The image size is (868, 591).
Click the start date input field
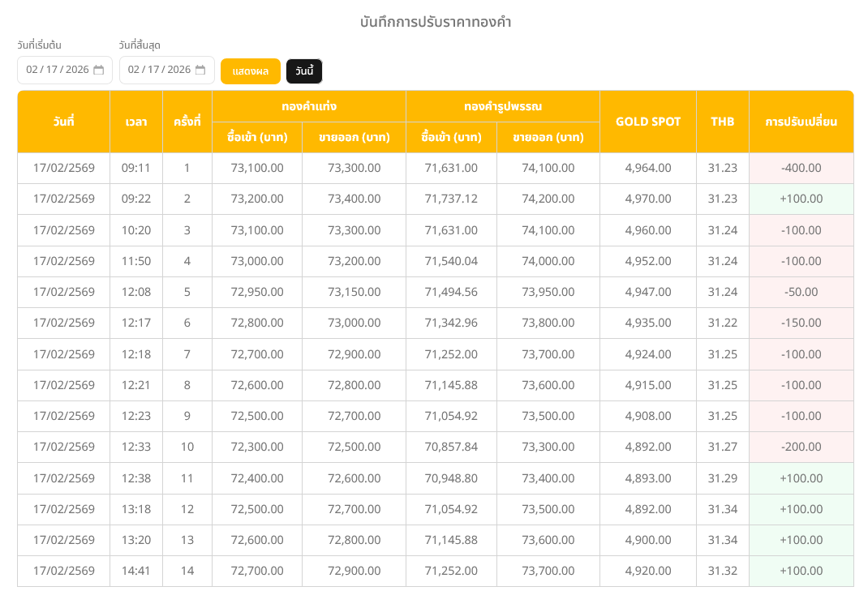(57, 70)
